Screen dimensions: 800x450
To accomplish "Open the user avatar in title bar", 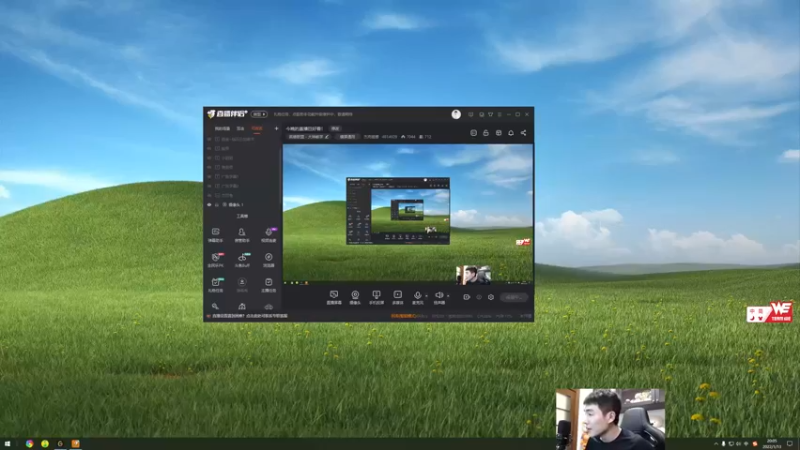I will [456, 114].
